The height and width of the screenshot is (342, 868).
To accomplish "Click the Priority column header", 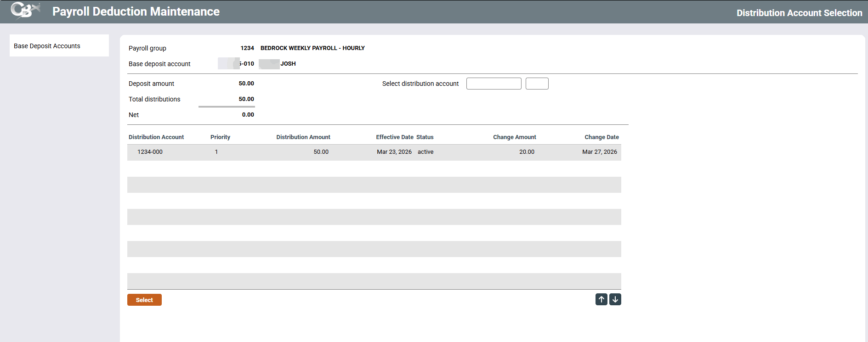I will tap(220, 137).
